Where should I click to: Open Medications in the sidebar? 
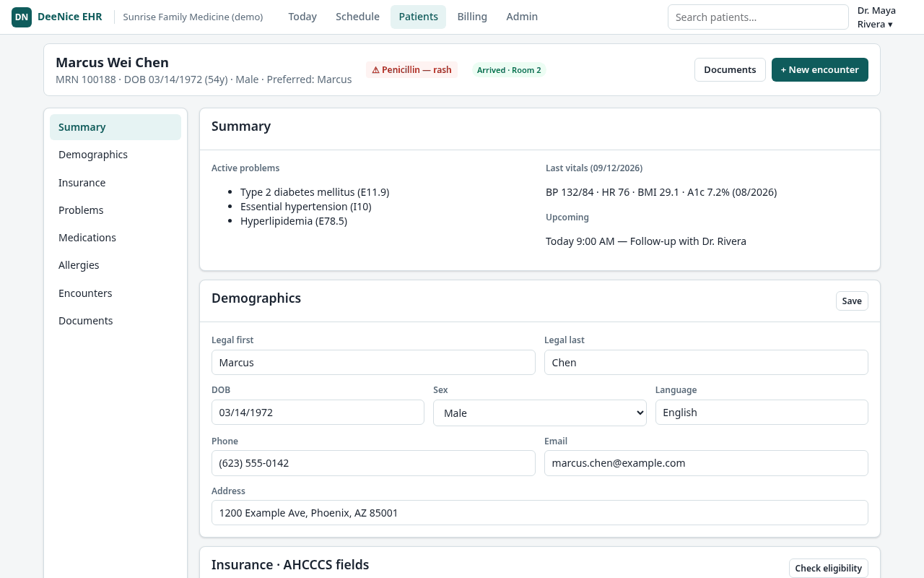pyautogui.click(x=115, y=238)
